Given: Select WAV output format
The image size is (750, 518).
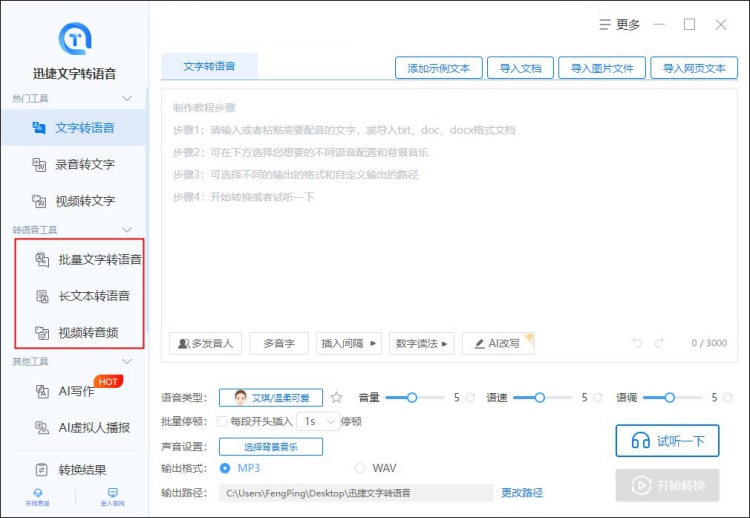Looking at the screenshot, I should click(x=360, y=468).
